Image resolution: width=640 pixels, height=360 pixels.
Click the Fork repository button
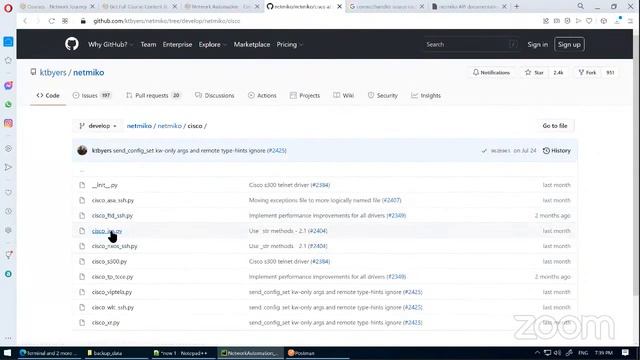click(x=587, y=72)
